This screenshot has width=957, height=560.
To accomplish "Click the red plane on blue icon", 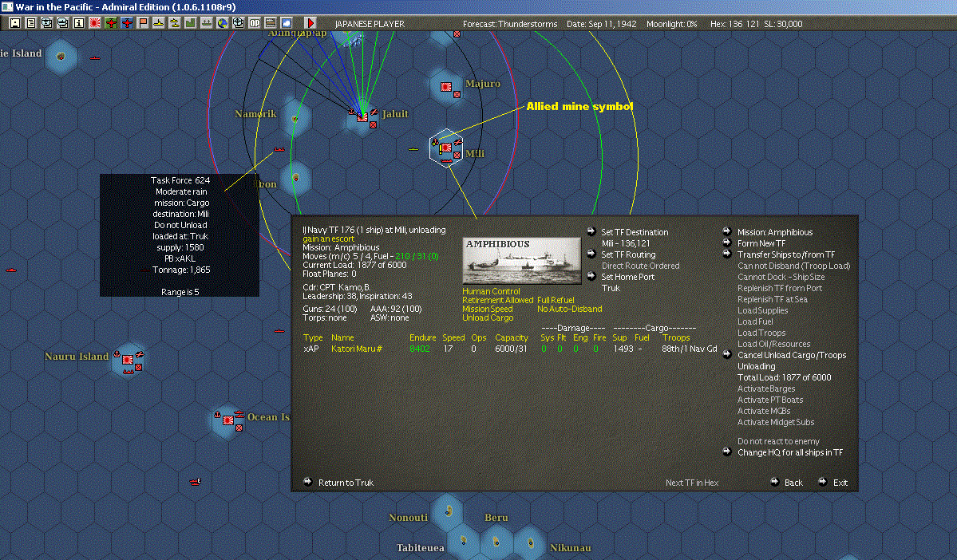I will pyautogui.click(x=127, y=23).
